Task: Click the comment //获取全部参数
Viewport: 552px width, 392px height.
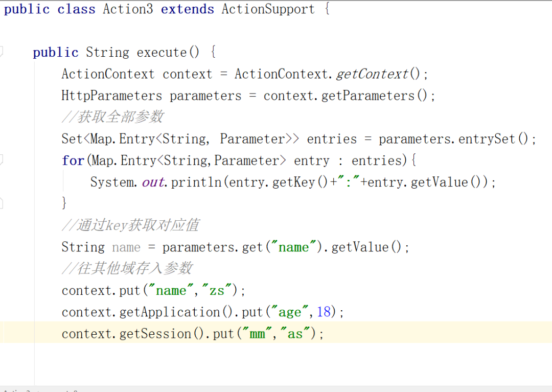Action: point(112,117)
